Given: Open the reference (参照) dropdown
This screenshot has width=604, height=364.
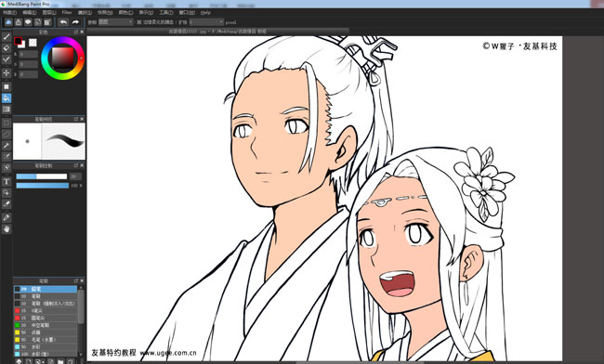Looking at the screenshot, I should click(x=115, y=22).
